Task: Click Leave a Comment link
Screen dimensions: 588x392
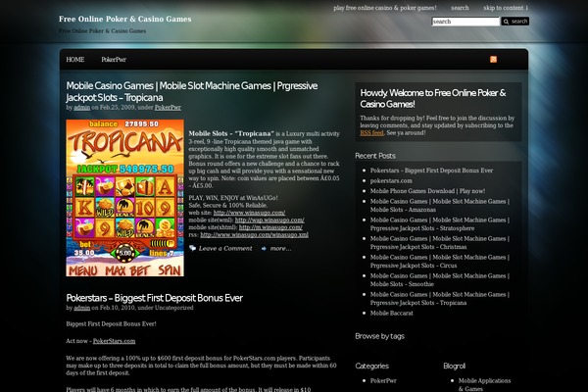Action: coord(225,248)
